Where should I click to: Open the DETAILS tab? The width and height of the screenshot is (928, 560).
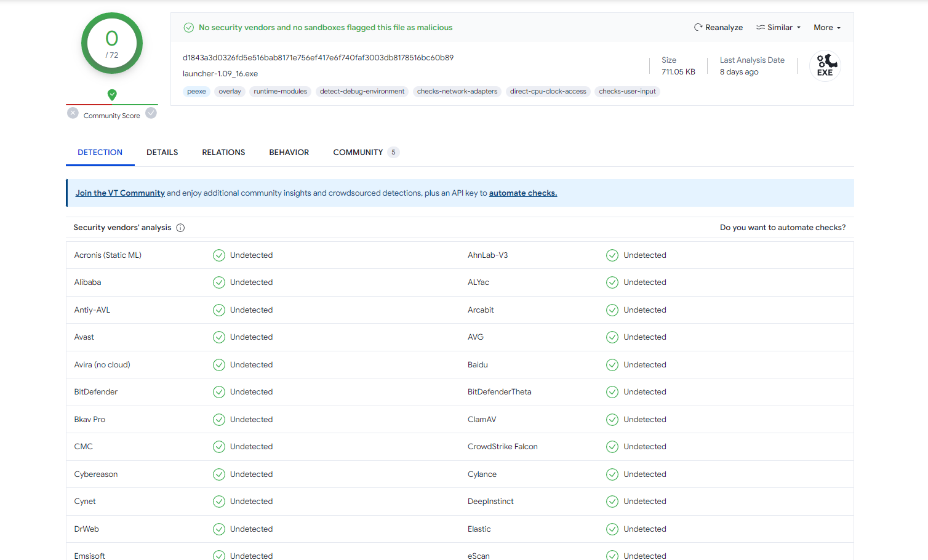162,153
